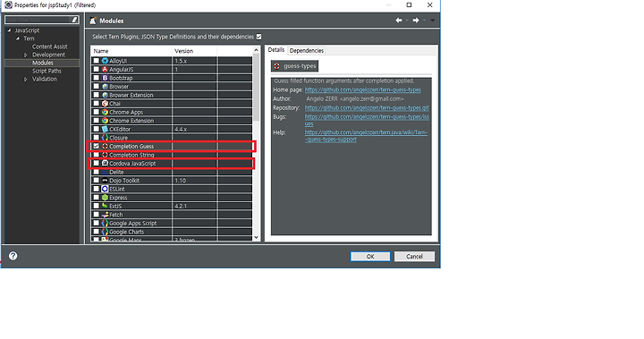The height and width of the screenshot is (339, 644).
Task: Click the Closure module icon
Action: click(105, 138)
